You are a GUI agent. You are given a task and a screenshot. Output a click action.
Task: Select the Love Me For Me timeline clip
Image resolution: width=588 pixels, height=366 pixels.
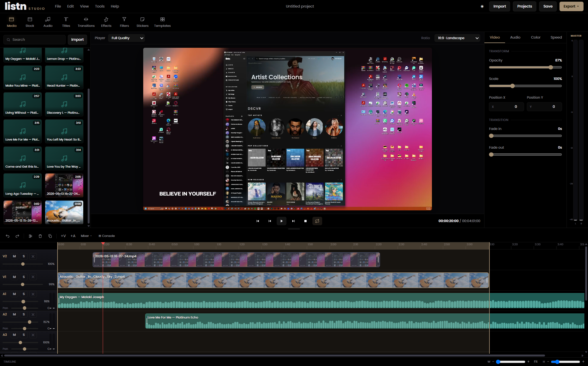365,321
